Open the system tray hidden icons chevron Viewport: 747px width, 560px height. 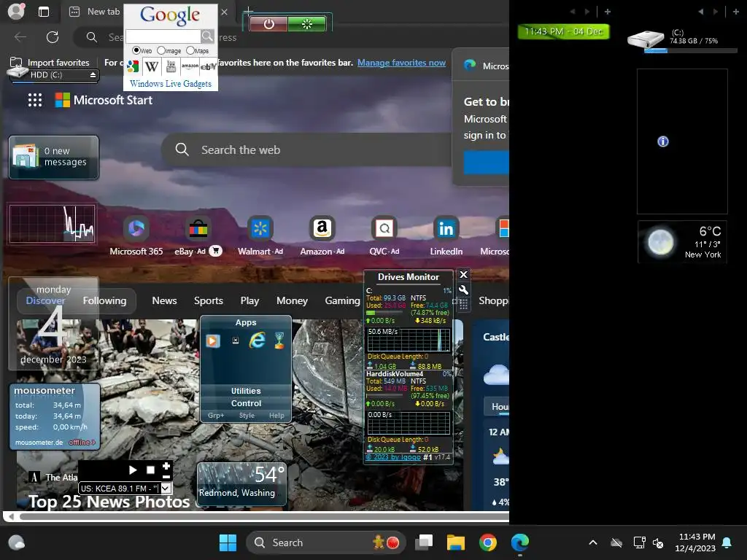click(x=593, y=542)
